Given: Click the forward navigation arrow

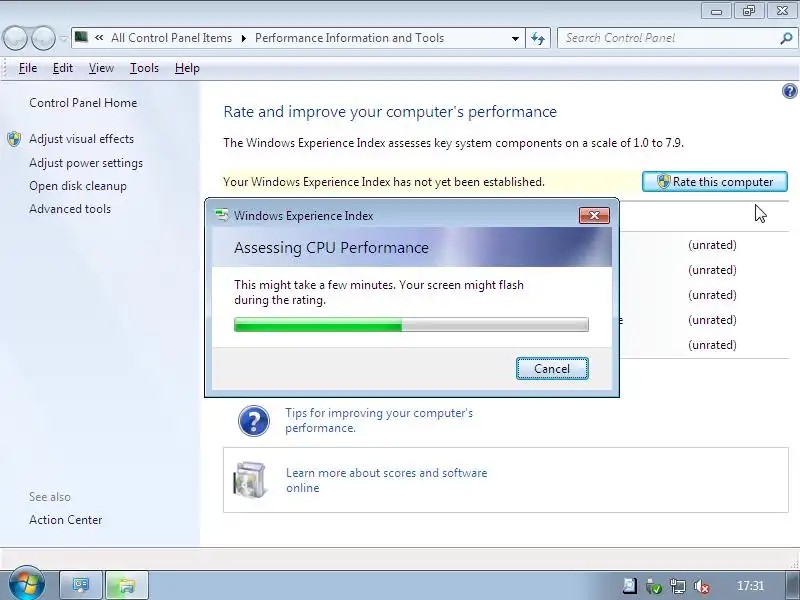Looking at the screenshot, I should point(43,38).
